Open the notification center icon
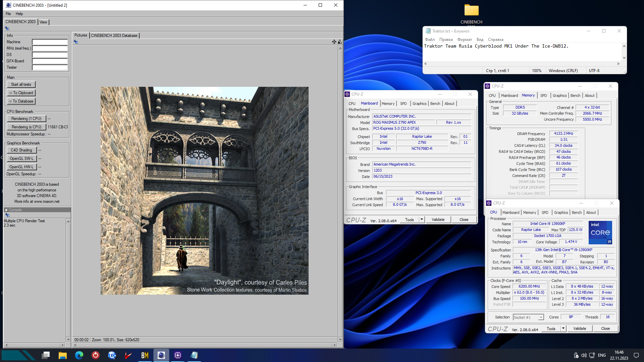Image resolution: width=644 pixels, height=362 pixels. pyautogui.click(x=636, y=355)
